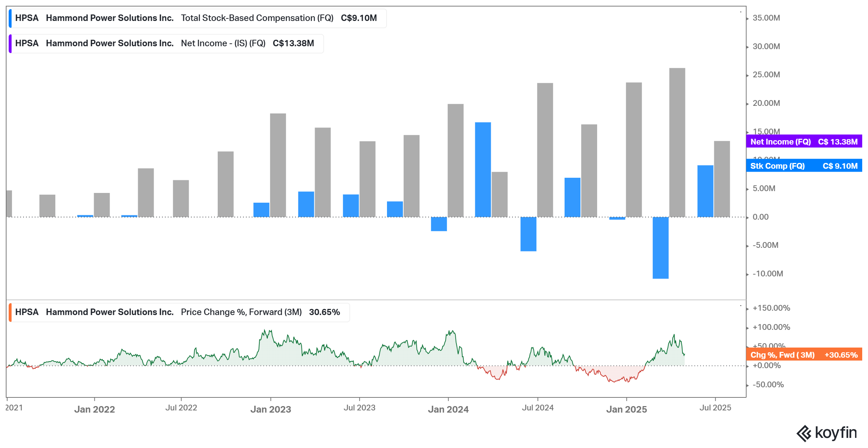Click the +150.00% y-axis label
Image resolution: width=868 pixels, height=448 pixels.
(771, 308)
